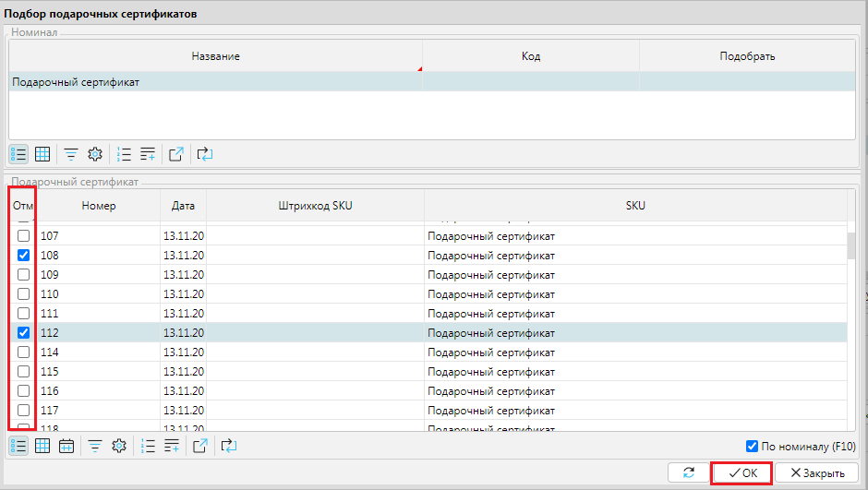Select "Подарочный сертификат" row in Номинал table
Image resolution: width=868 pixels, height=490 pixels.
coord(215,82)
